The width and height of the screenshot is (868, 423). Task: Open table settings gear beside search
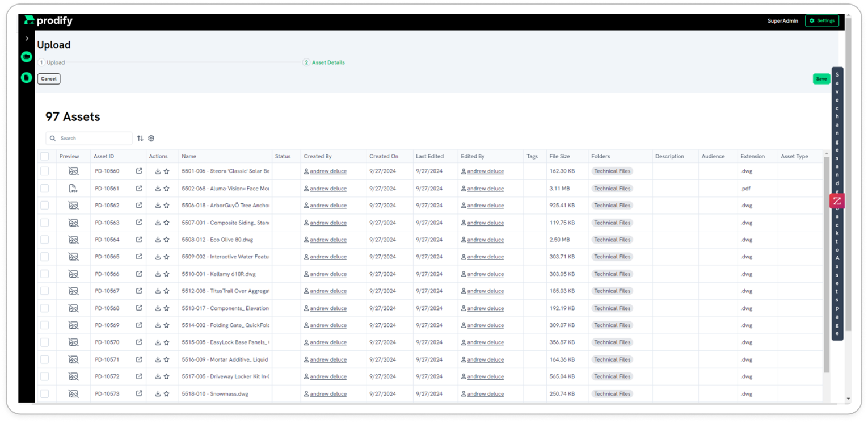pos(151,139)
